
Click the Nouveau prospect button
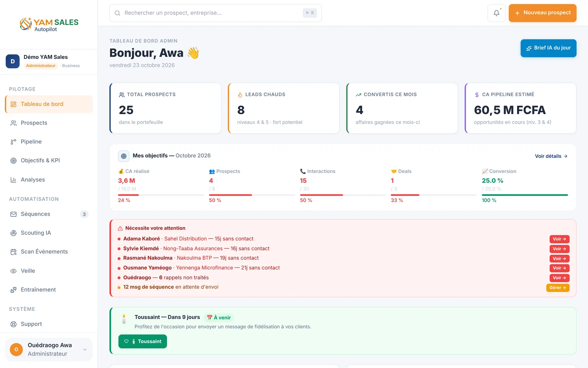pos(542,13)
